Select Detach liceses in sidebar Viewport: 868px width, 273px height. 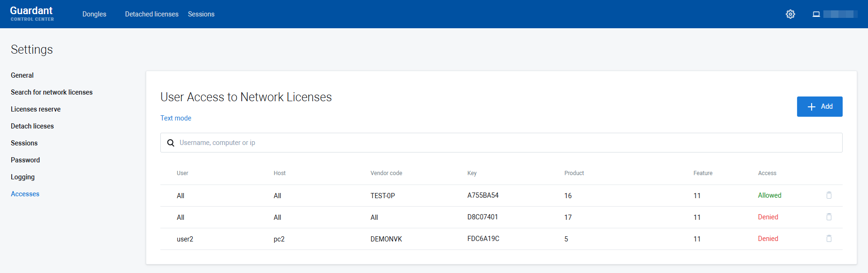coord(32,126)
